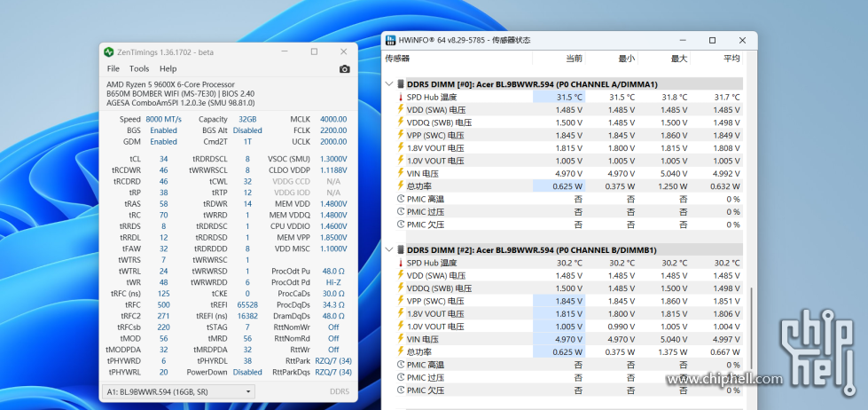This screenshot has height=410, width=868.
Task: Click lightning icon on DIMM #0 总功率 row
Action: click(x=401, y=186)
